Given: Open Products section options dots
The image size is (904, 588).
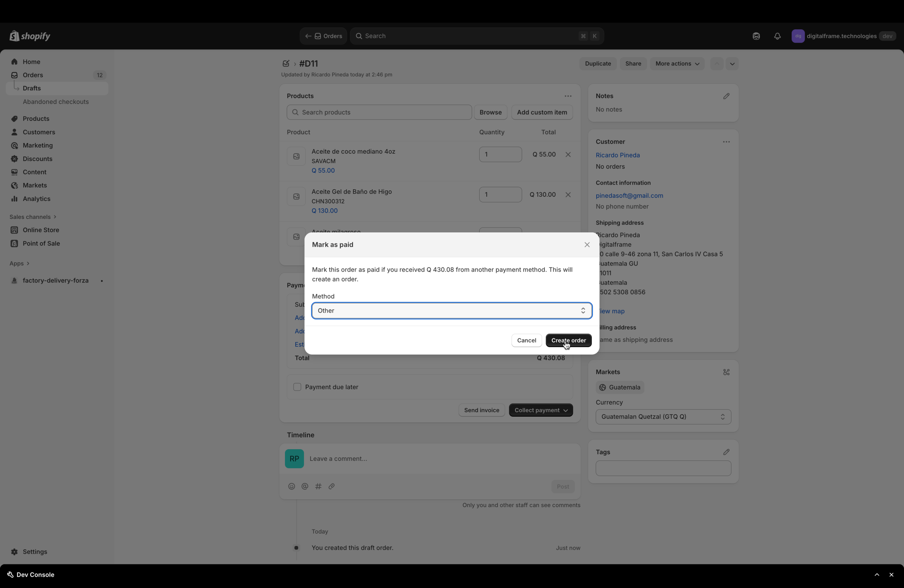Looking at the screenshot, I should pos(567,96).
